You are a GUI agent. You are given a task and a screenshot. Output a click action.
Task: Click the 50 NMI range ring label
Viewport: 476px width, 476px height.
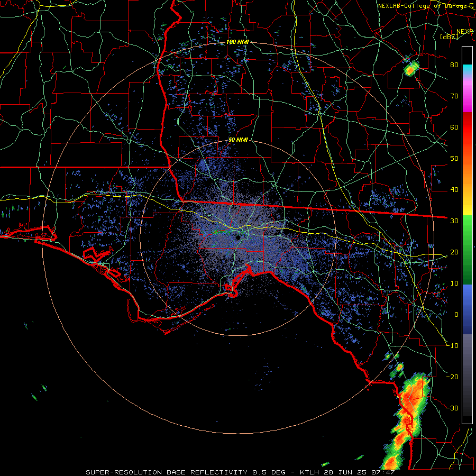click(x=238, y=140)
